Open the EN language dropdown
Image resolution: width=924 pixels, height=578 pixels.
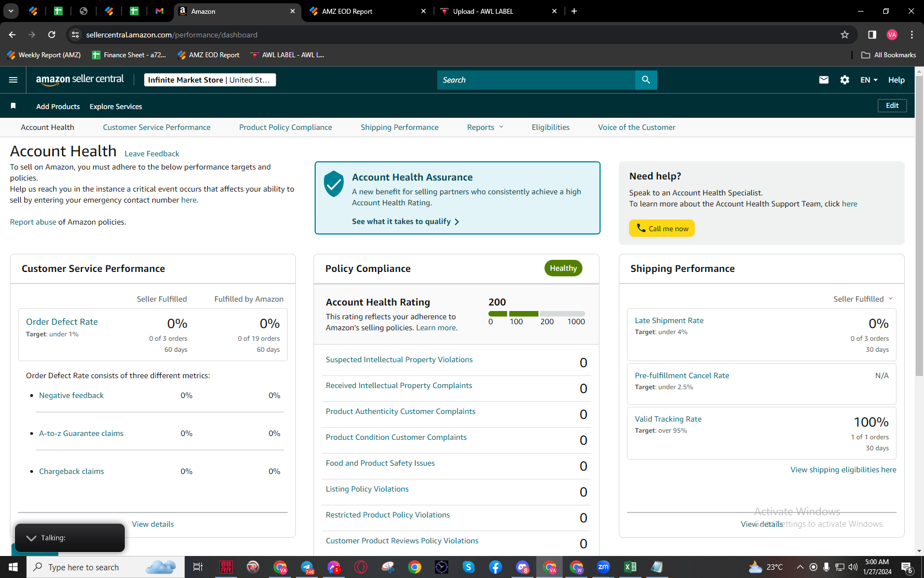pos(869,80)
